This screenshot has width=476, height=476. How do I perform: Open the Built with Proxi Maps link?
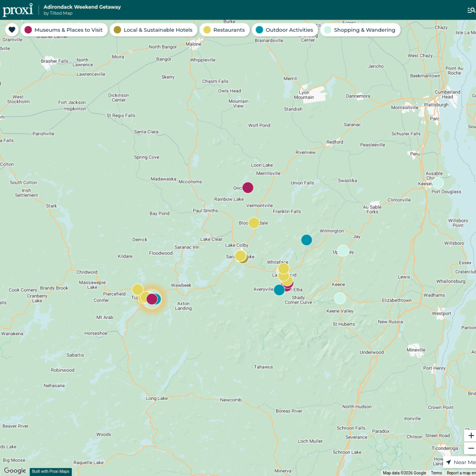coord(51,471)
